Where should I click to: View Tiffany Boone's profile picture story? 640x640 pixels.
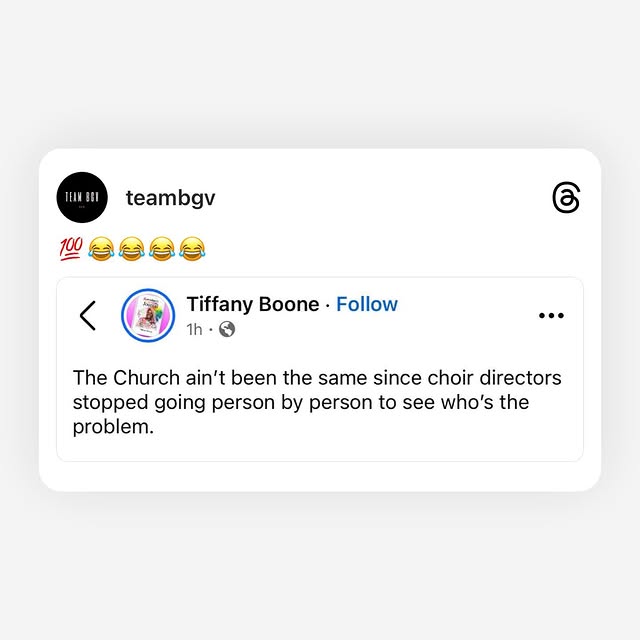[x=148, y=316]
